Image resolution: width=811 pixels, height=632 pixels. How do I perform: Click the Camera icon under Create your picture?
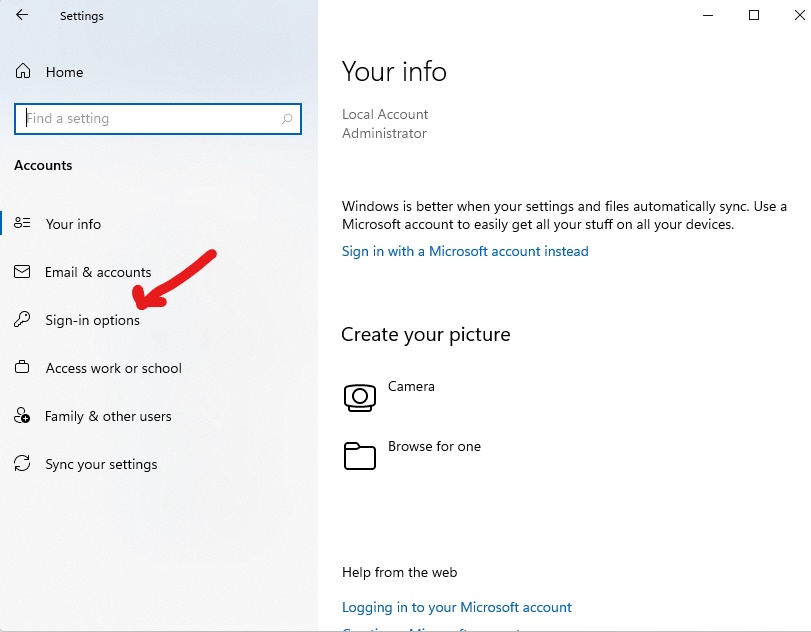point(359,397)
